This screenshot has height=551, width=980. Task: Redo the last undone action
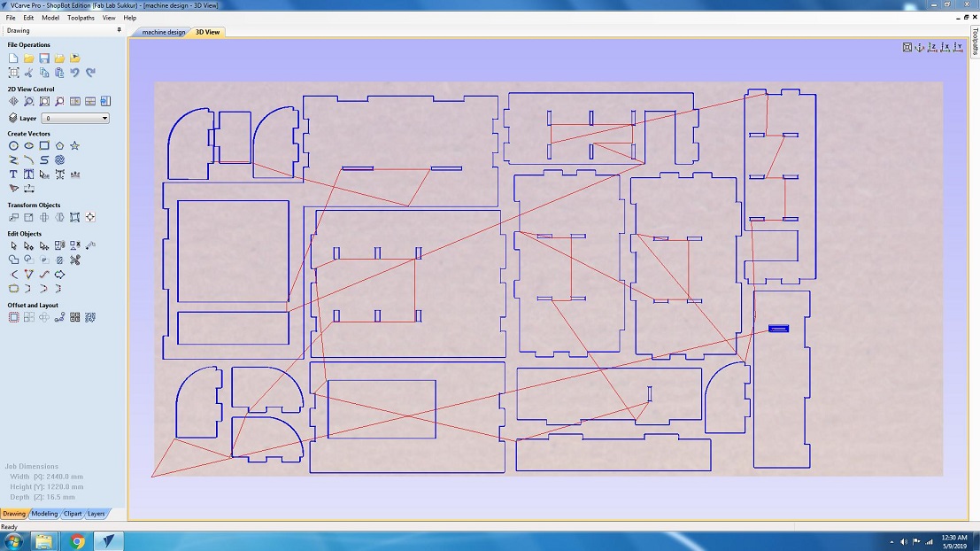click(x=90, y=73)
